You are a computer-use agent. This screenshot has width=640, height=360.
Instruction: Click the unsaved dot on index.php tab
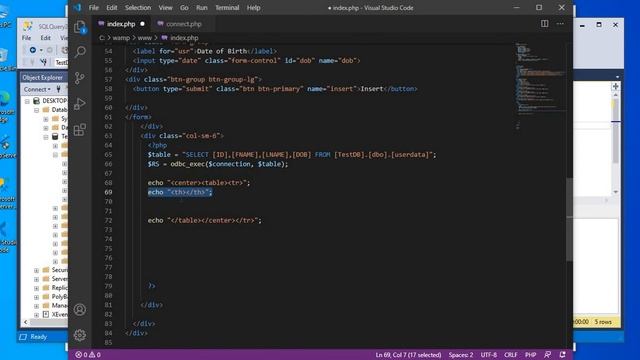click(x=142, y=24)
